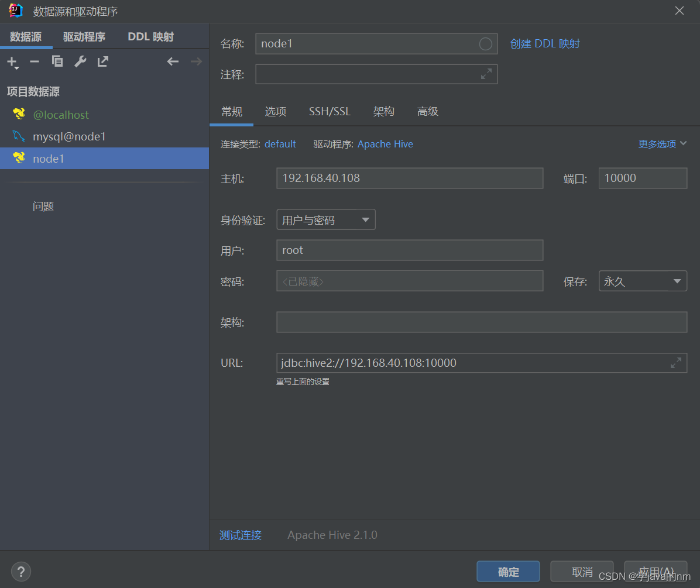
Task: Expand the comment field with arrows icon
Action: pos(486,74)
